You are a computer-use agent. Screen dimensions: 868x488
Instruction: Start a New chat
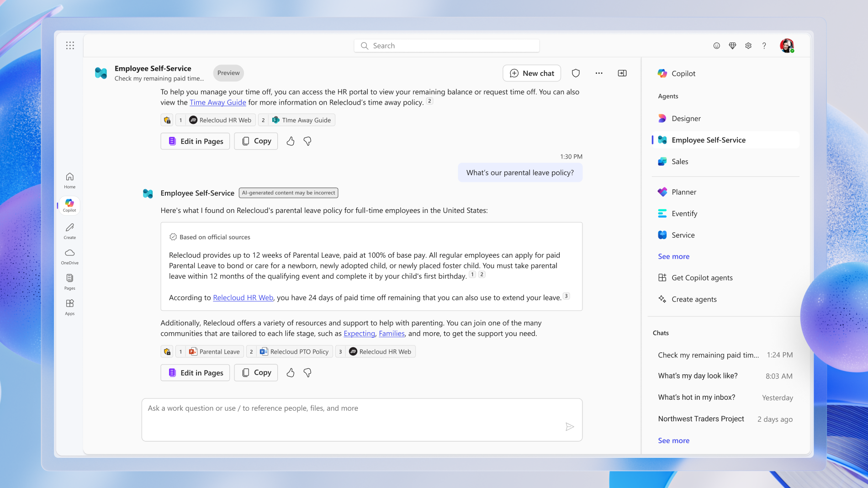(532, 73)
